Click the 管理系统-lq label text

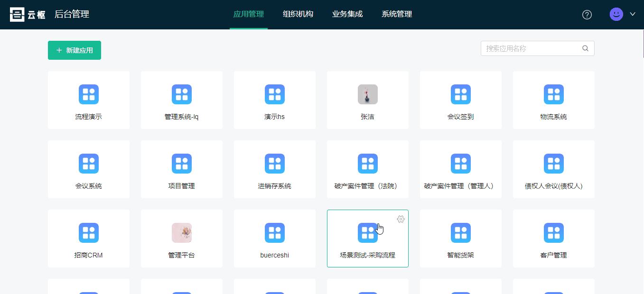182,117
